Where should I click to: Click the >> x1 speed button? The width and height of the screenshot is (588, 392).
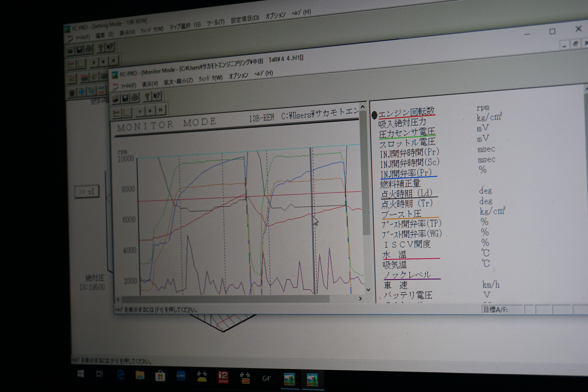pyautogui.click(x=87, y=192)
